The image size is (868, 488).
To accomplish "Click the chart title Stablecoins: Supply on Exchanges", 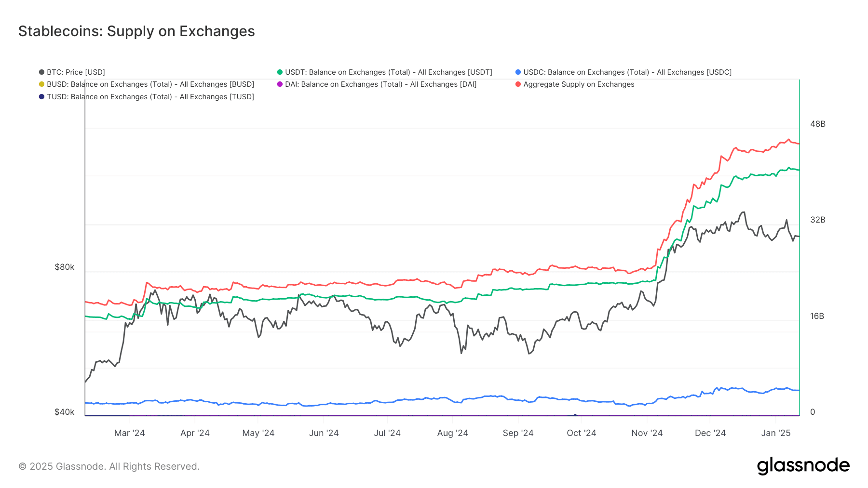I will [136, 31].
